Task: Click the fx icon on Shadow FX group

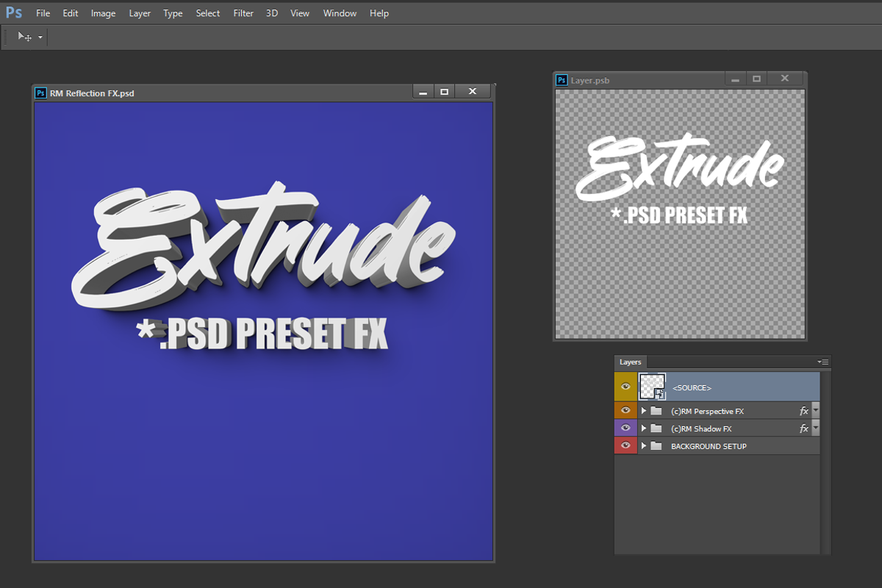Action: tap(804, 429)
